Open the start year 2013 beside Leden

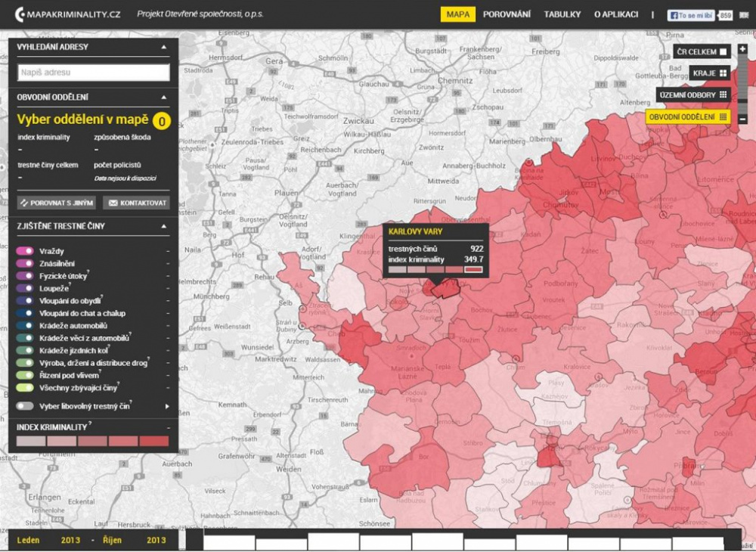70,540
